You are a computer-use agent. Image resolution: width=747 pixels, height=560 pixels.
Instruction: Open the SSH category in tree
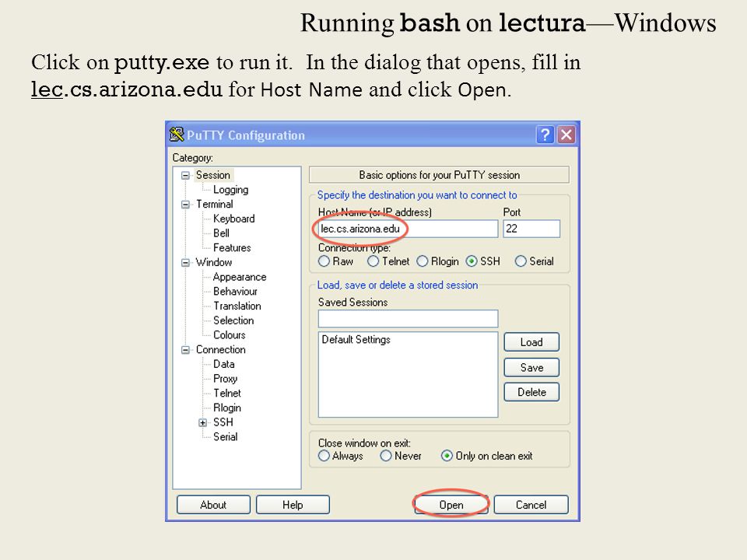click(x=223, y=422)
